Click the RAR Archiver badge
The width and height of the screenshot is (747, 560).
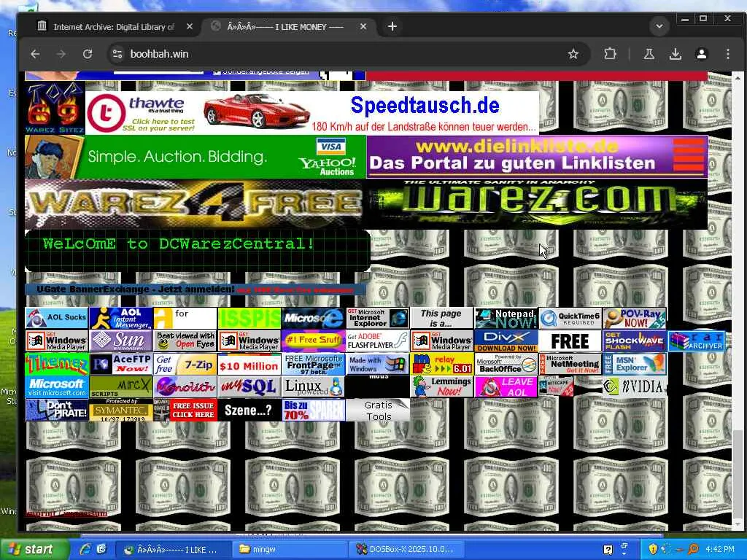tap(697, 341)
